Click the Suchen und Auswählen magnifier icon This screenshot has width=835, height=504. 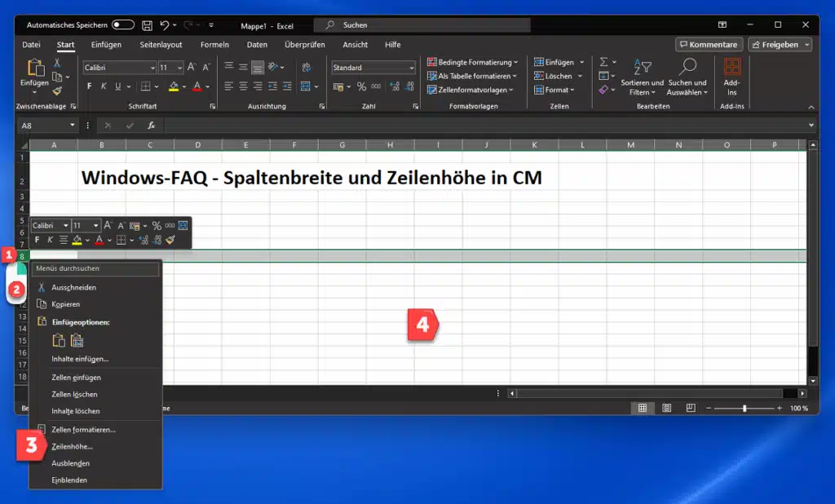pyautogui.click(x=688, y=66)
